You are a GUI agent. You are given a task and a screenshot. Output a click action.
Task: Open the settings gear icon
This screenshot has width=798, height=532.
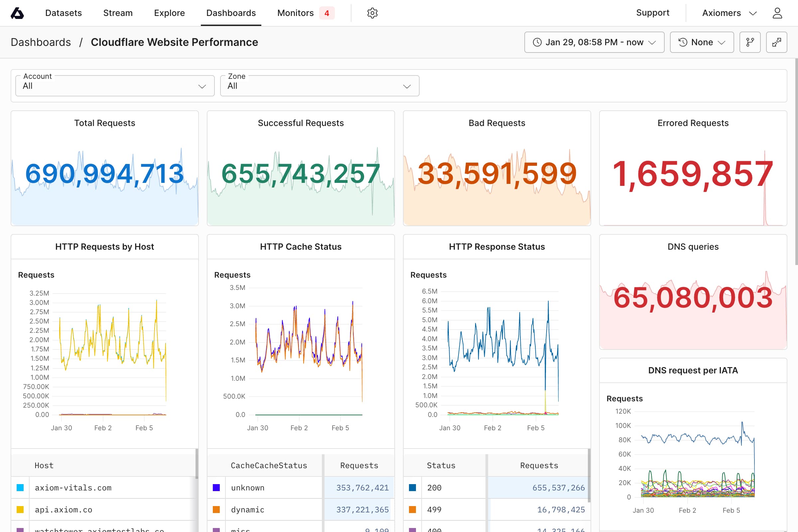coord(372,13)
